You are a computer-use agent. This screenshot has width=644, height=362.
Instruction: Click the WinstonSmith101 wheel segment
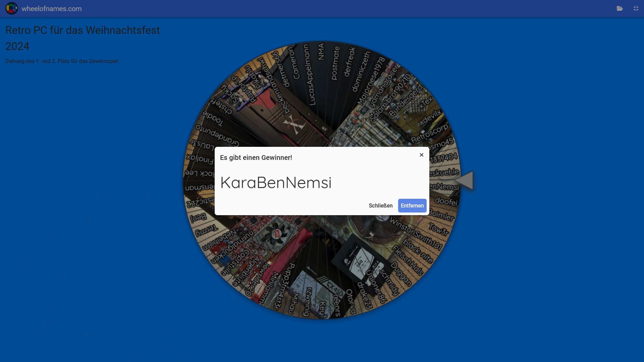pos(416,233)
